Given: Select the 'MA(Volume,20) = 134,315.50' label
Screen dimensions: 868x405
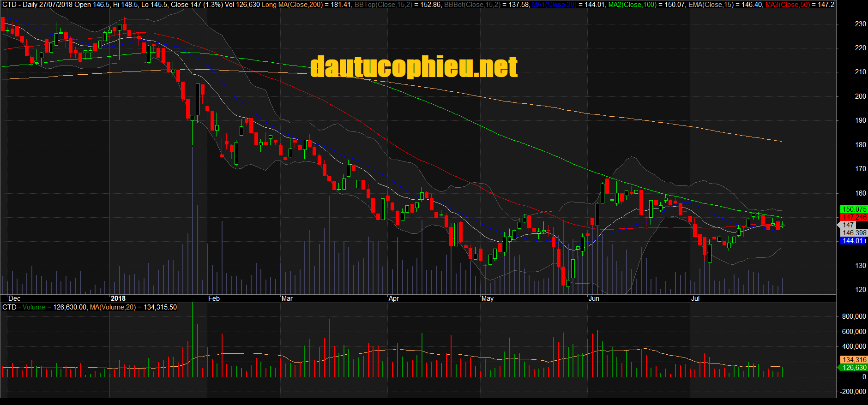Looking at the screenshot, I should (x=133, y=307).
